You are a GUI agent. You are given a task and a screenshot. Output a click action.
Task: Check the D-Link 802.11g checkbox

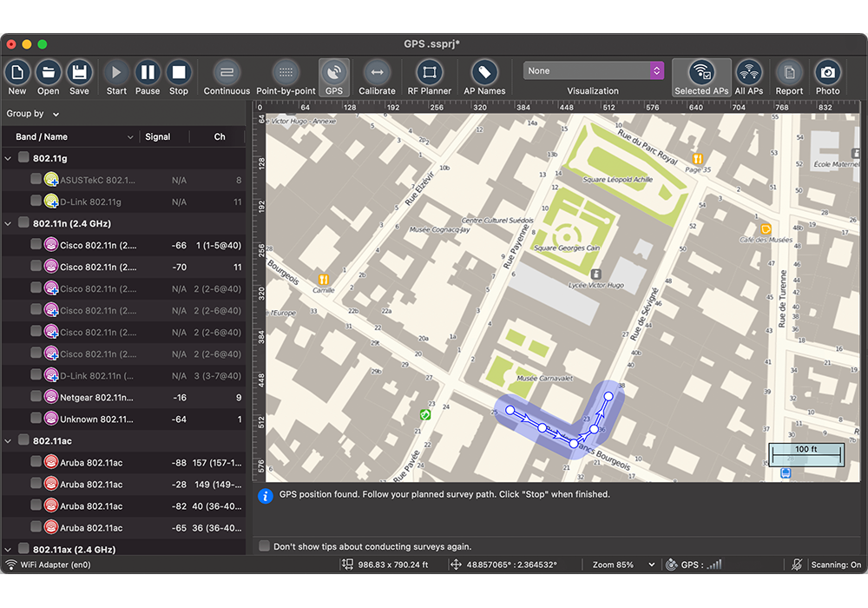point(36,201)
